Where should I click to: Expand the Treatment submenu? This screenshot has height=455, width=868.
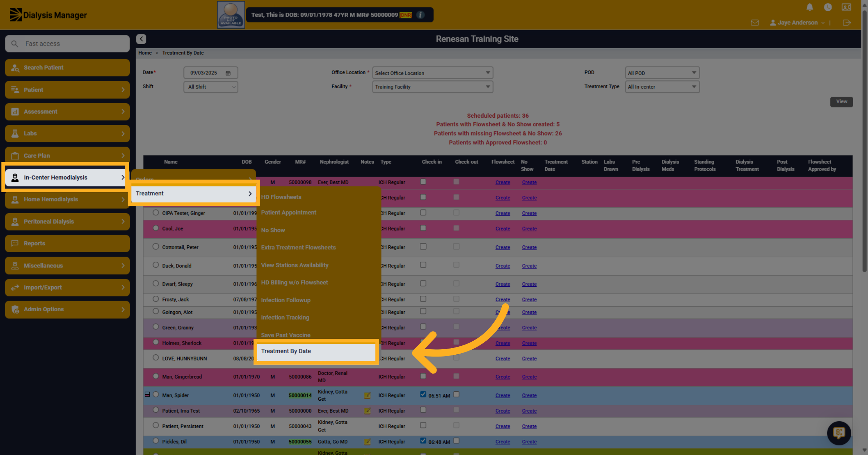coord(194,194)
